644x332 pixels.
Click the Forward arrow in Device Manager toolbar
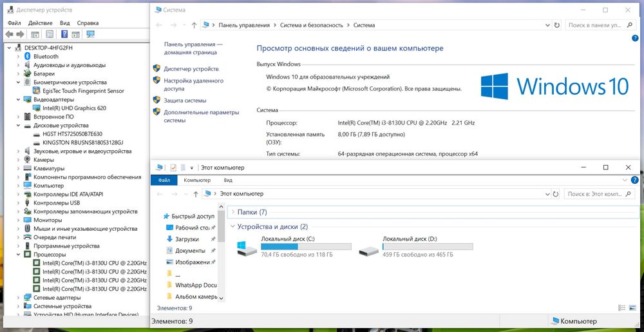tap(20, 34)
